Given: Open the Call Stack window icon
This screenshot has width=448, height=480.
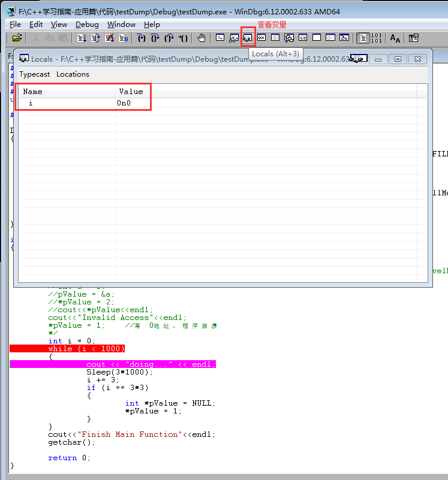Looking at the screenshot, I should pos(289,38).
